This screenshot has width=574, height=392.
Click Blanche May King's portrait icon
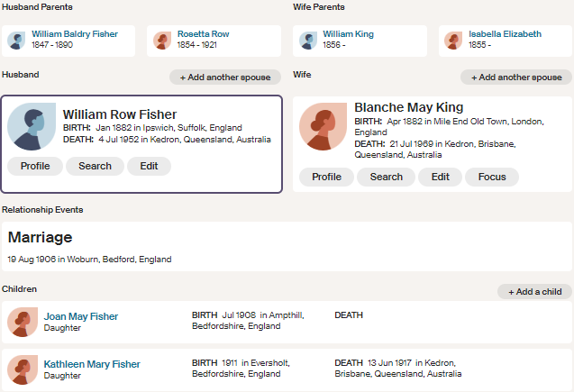click(x=323, y=126)
